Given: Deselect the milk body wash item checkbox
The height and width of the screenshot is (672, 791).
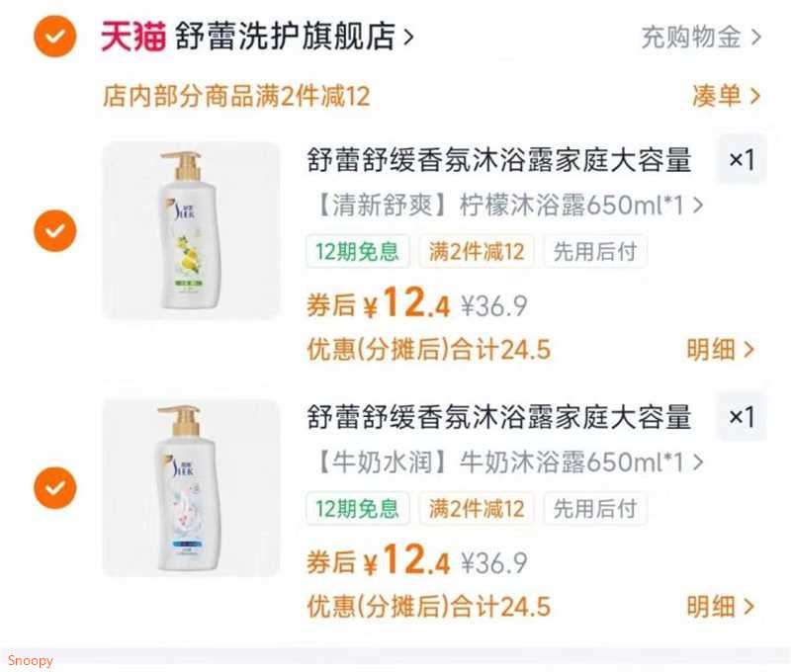Looking at the screenshot, I should pos(55,487).
